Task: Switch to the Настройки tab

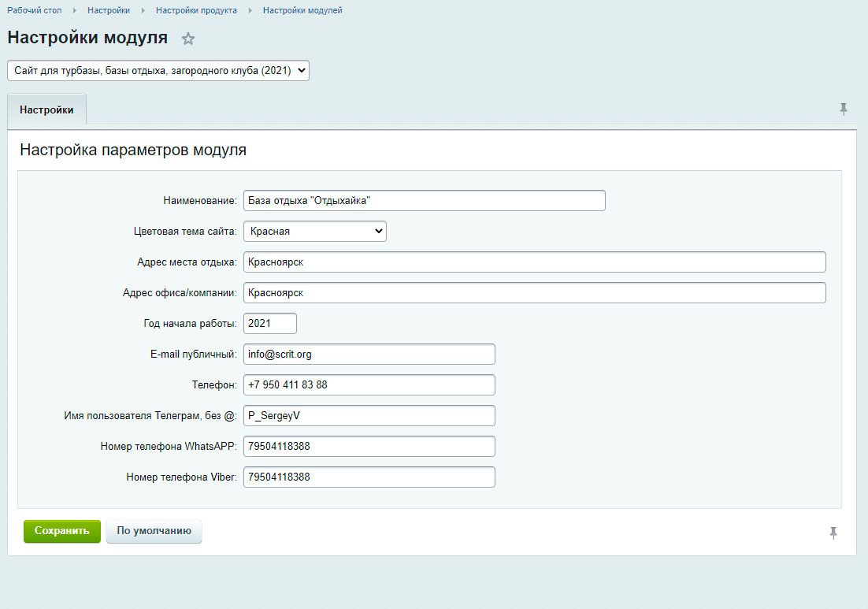Action: [x=46, y=110]
